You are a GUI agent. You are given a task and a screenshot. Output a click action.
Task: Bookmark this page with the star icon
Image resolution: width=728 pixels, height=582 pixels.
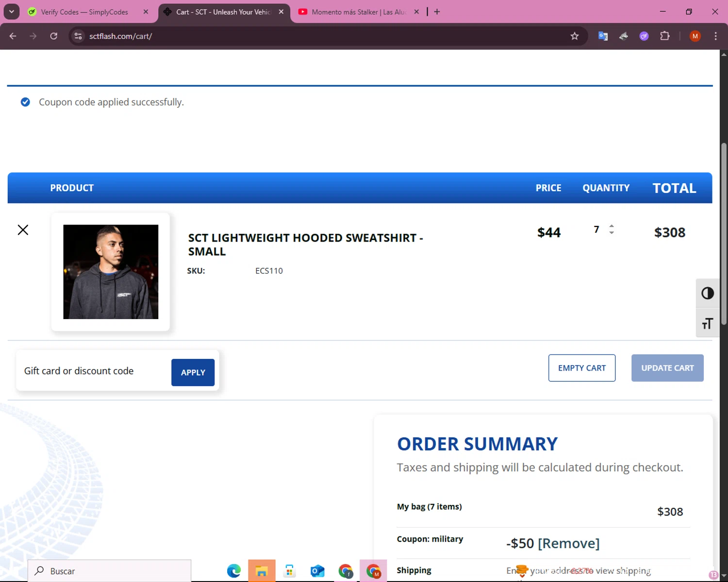575,36
